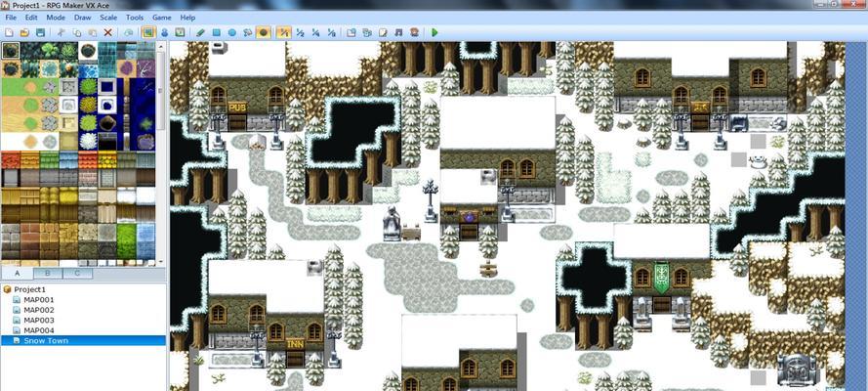The image size is (868, 391).
Task: Create a new project with the toolbar icon
Action: click(9, 32)
